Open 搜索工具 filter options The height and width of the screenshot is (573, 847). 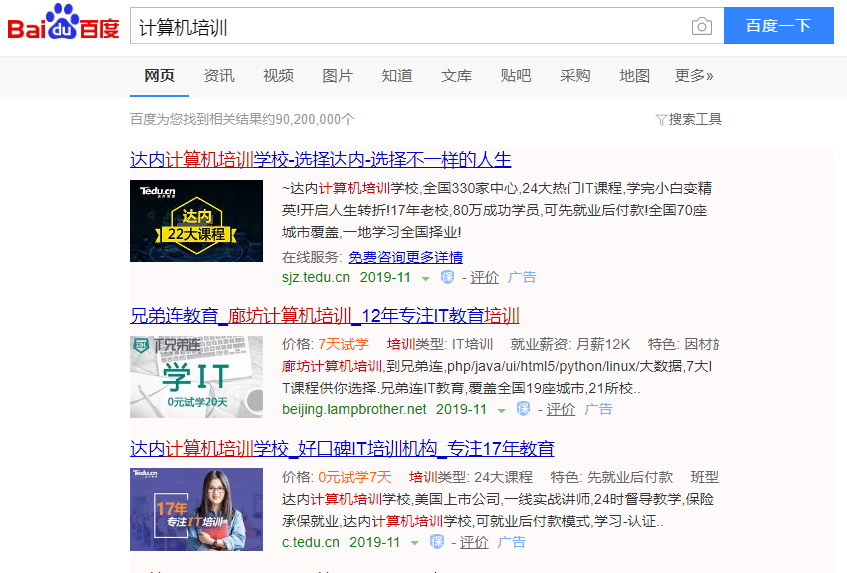695,119
